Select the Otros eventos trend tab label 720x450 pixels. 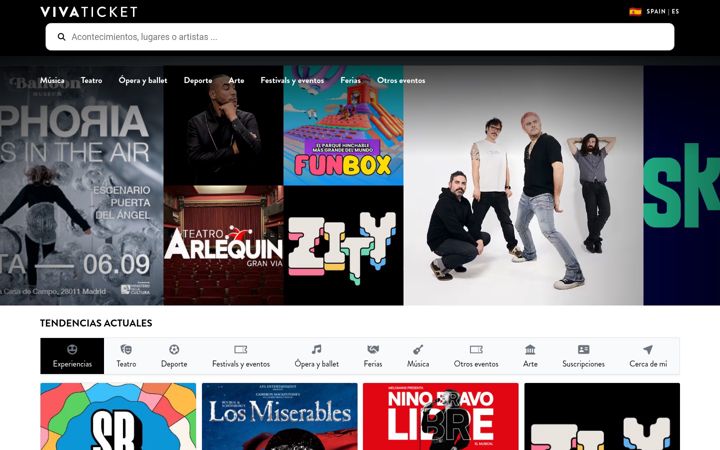tap(476, 364)
